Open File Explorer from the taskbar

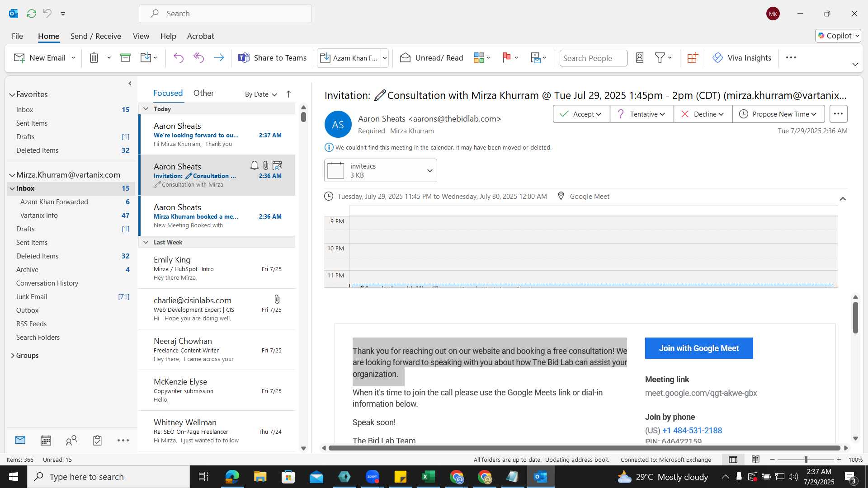coord(260,477)
